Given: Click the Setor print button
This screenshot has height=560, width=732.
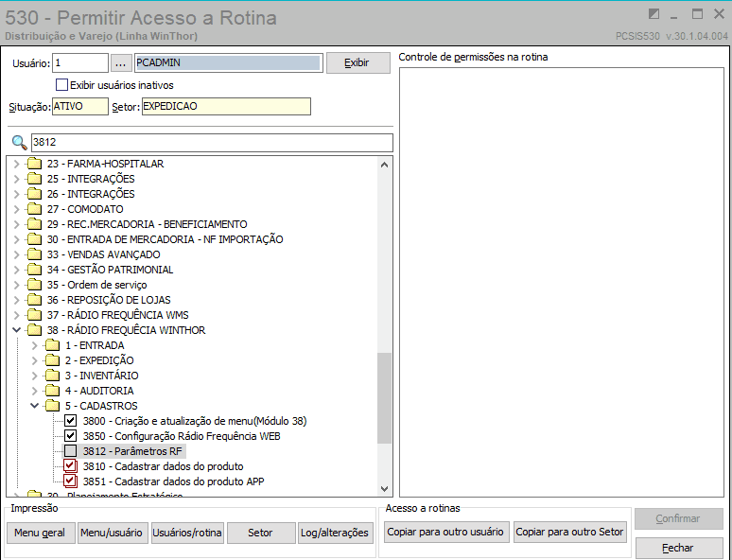Looking at the screenshot, I should click(x=261, y=533).
